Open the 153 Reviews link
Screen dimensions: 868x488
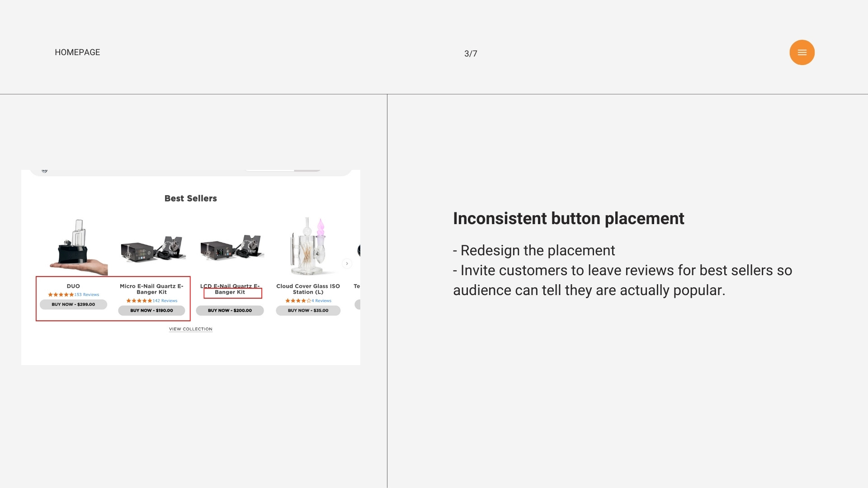87,295
